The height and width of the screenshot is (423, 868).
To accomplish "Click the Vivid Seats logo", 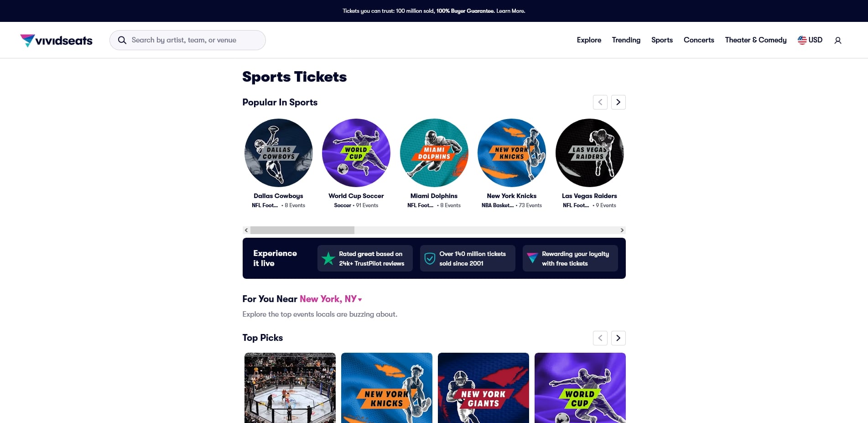I will point(57,40).
